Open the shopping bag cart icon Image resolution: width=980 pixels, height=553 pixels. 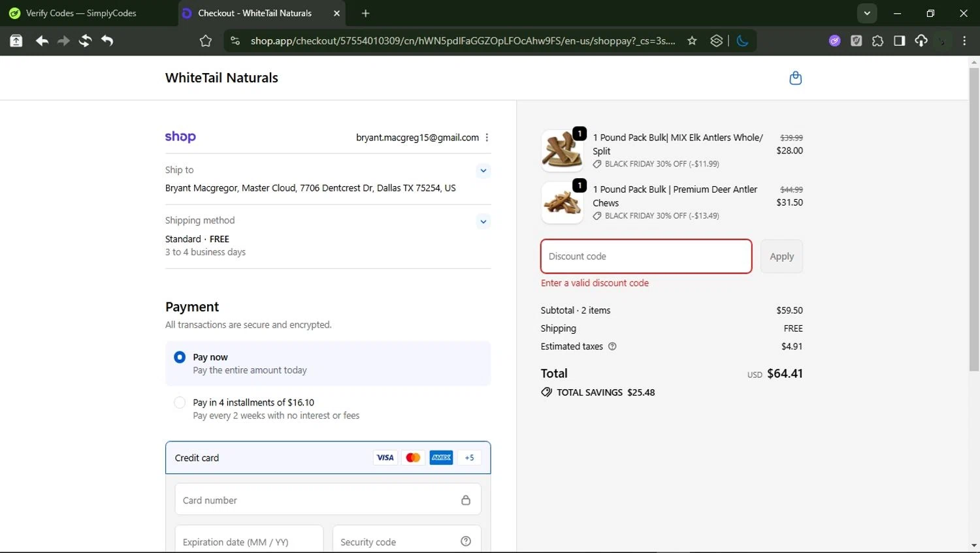(795, 78)
